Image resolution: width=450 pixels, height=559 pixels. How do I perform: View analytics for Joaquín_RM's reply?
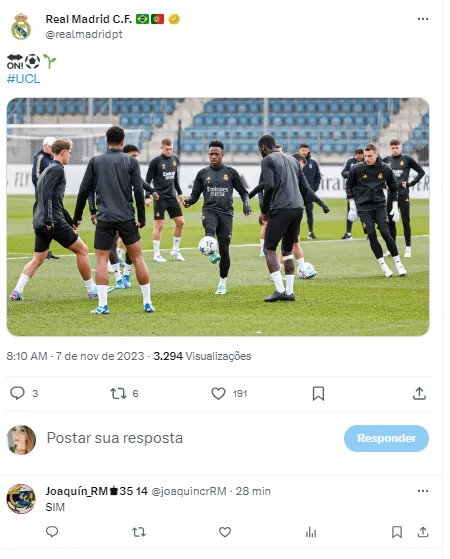pos(311,532)
